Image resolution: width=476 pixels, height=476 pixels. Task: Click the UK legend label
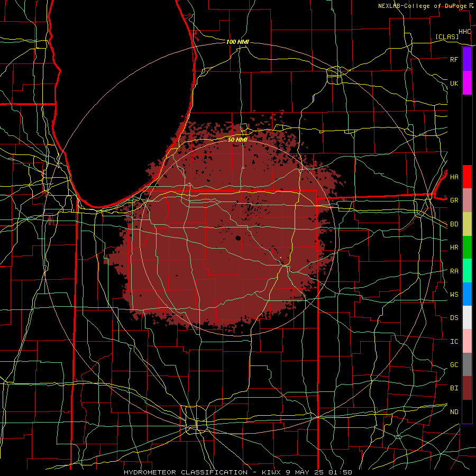[x=454, y=83]
